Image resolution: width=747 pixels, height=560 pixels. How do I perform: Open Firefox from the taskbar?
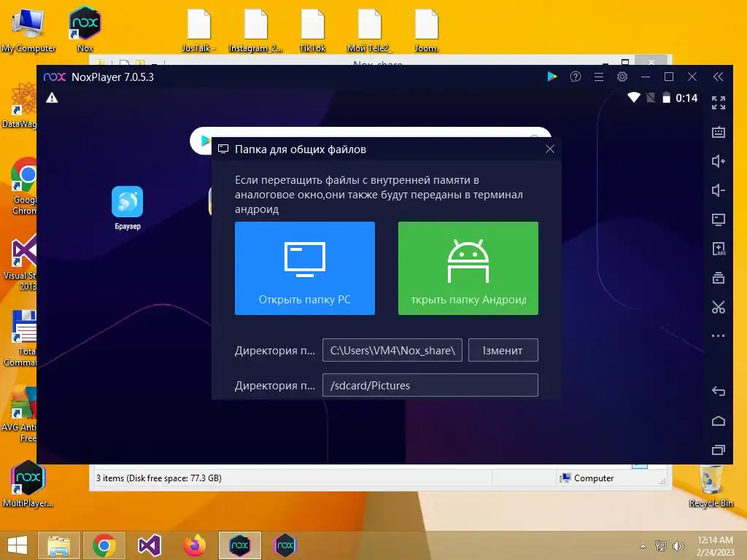194,545
